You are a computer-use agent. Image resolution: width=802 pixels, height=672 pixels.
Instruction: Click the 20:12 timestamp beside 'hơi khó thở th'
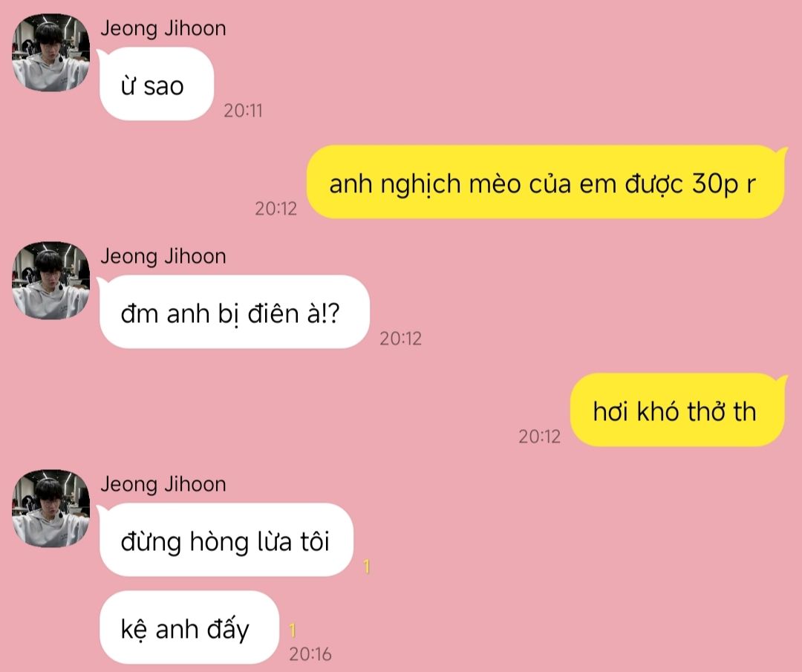(x=539, y=437)
